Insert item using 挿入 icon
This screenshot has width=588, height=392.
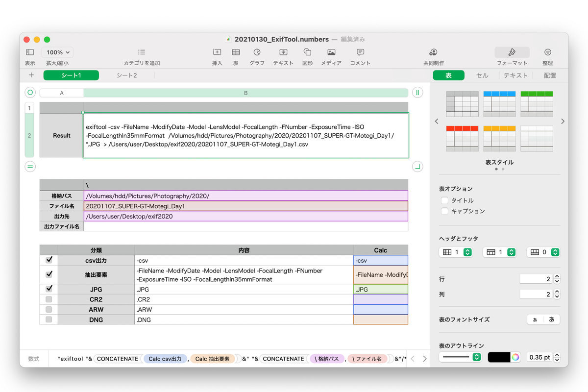point(217,52)
